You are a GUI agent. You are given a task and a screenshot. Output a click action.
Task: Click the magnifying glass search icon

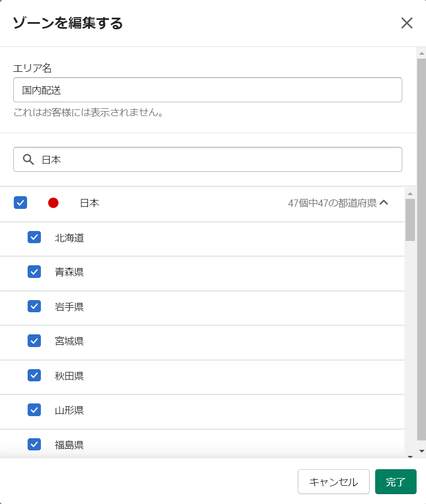click(x=28, y=159)
